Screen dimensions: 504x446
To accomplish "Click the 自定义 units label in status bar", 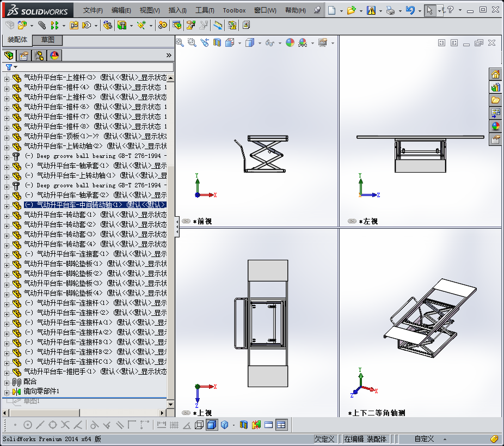I will click(424, 439).
